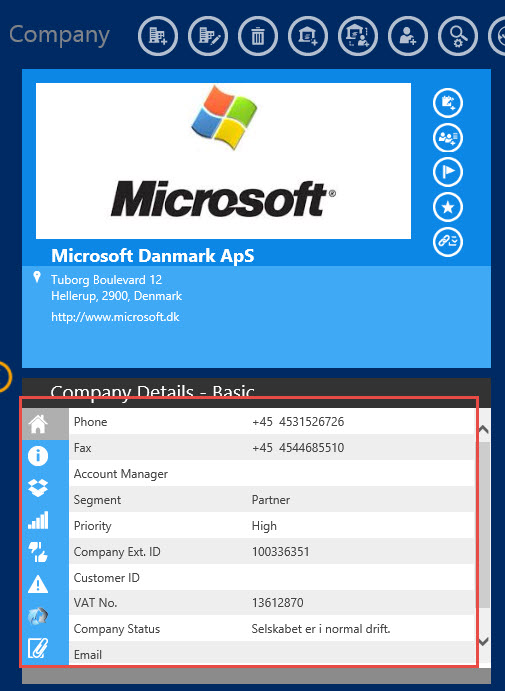Open the globe web refresh side tab

(38, 616)
